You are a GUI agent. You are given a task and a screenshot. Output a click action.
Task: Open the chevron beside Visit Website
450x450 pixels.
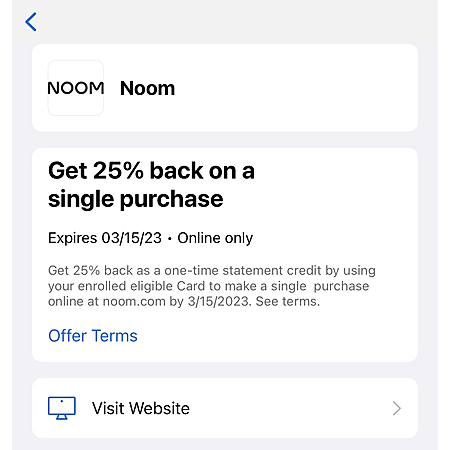396,408
